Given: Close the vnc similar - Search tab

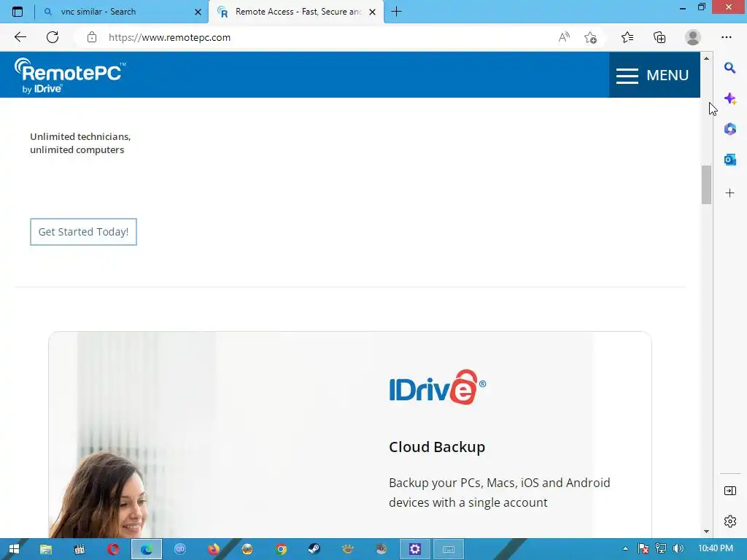Looking at the screenshot, I should click(198, 12).
